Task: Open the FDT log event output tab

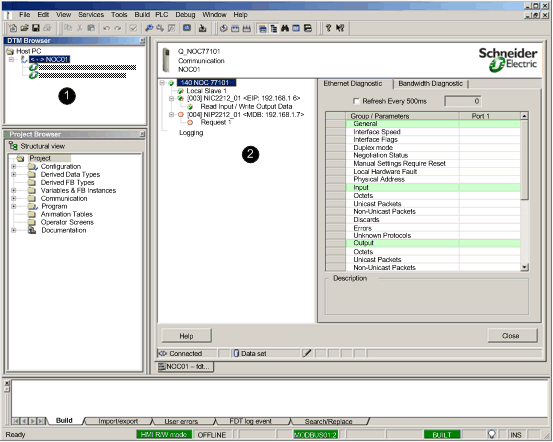Action: [250, 421]
